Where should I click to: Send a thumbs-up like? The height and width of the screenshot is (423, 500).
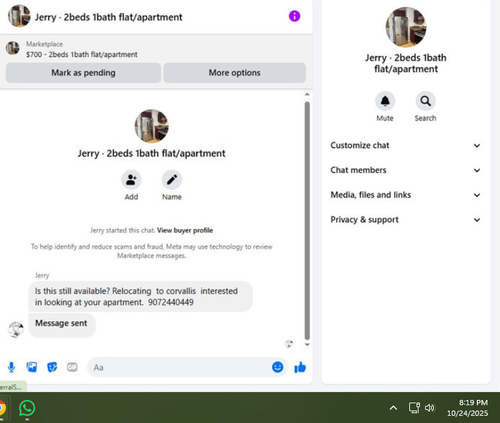click(300, 367)
